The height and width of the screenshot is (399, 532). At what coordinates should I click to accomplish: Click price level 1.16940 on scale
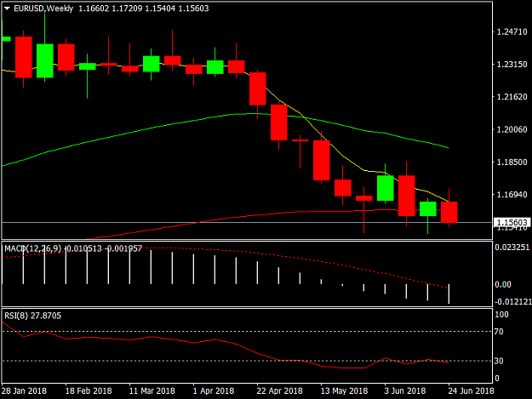pyautogui.click(x=512, y=194)
